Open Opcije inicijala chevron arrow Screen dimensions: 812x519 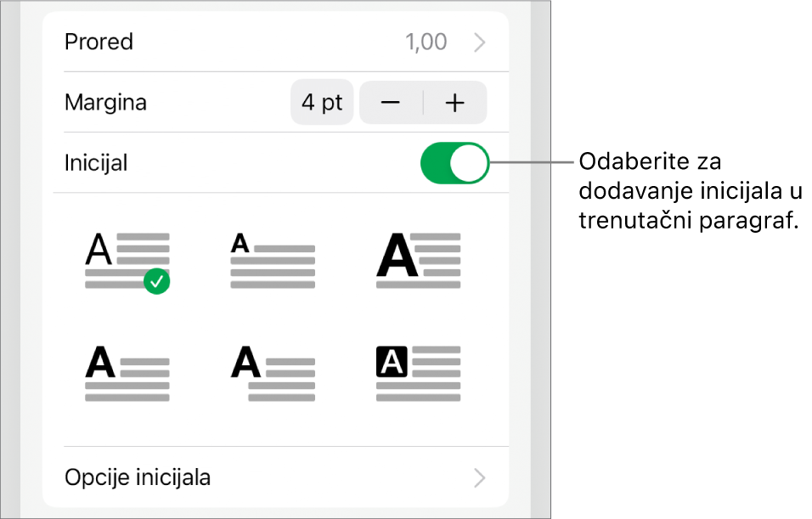click(480, 478)
